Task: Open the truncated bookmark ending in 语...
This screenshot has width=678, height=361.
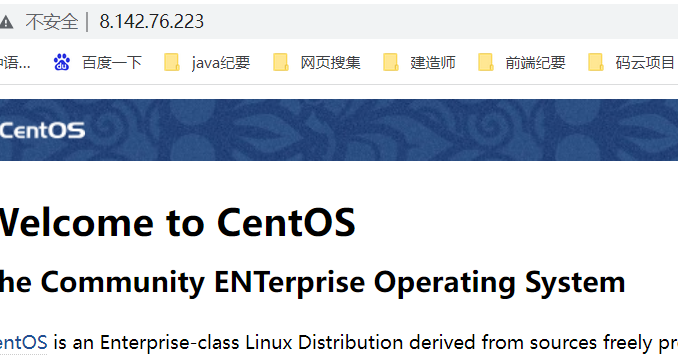Action: 15,63
